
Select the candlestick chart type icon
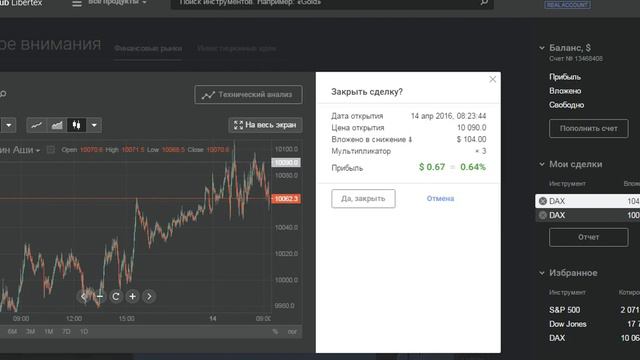click(x=76, y=125)
